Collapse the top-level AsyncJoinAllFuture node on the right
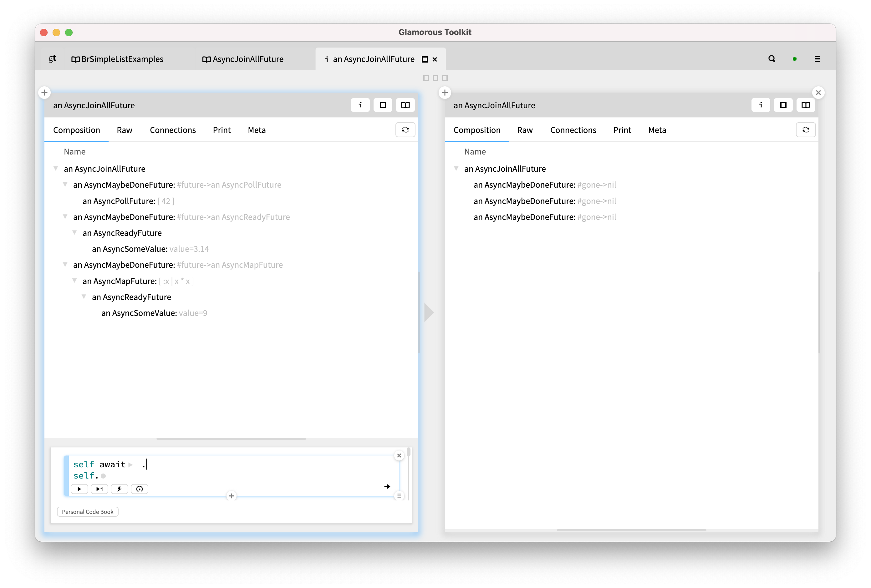This screenshot has height=588, width=871. coord(456,169)
